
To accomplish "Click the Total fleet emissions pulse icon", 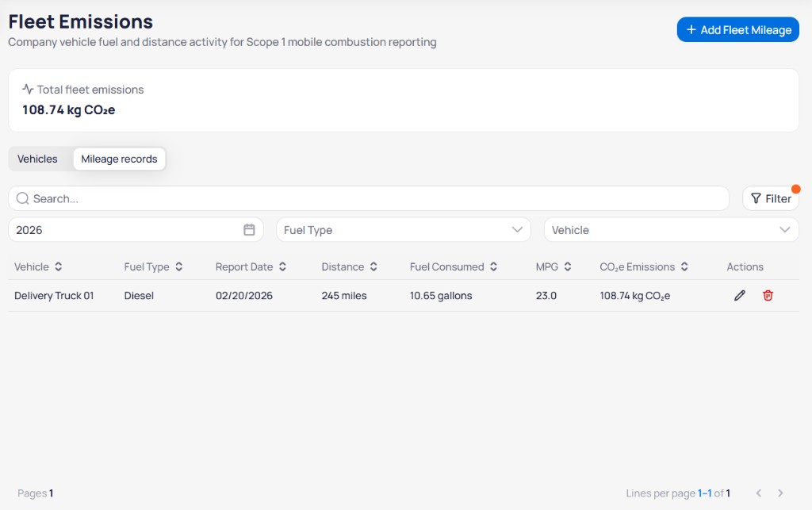I will pos(28,89).
